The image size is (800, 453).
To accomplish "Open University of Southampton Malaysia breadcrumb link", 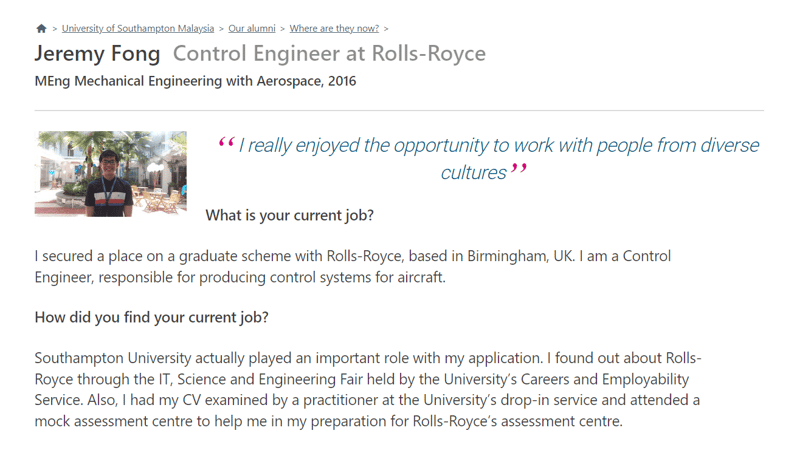I will 138,29.
